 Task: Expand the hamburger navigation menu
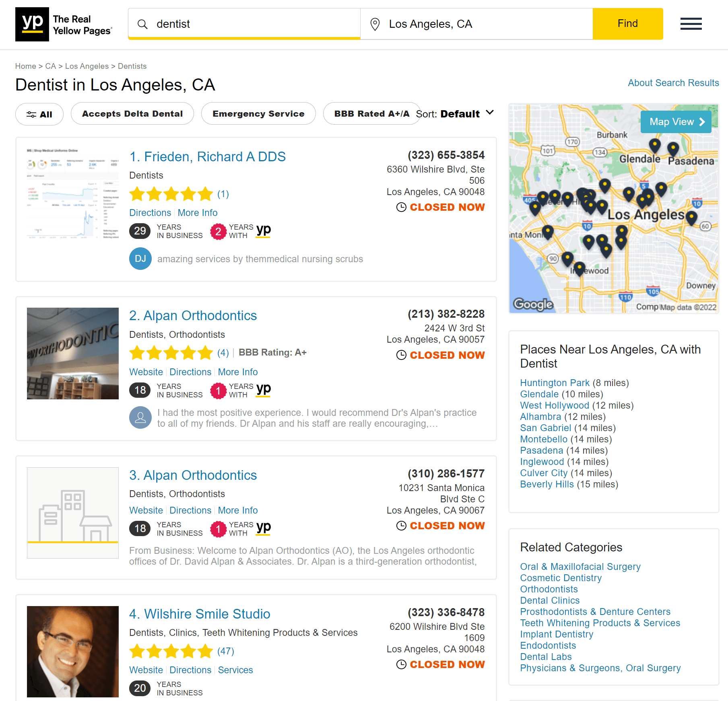(x=691, y=24)
